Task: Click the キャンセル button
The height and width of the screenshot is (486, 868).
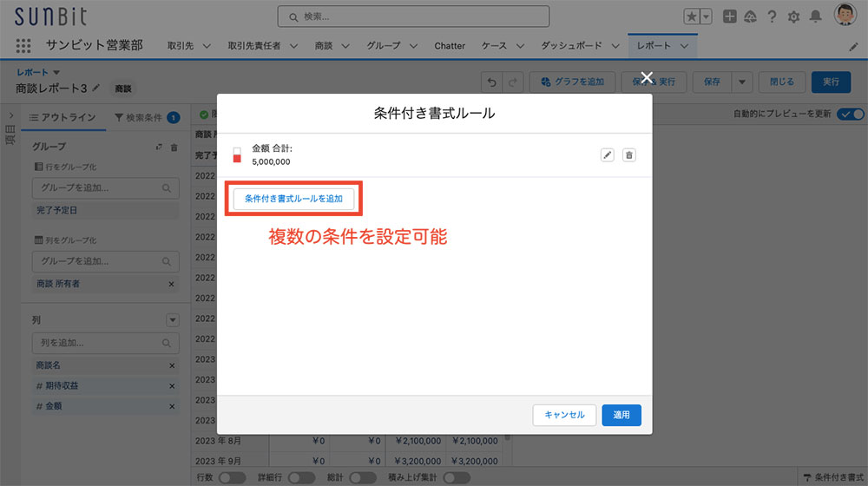Action: (564, 415)
